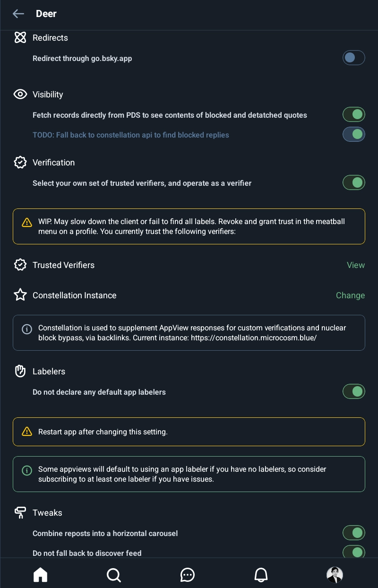Open the Notifications bell tab
Image resolution: width=378 pixels, height=588 pixels.
pyautogui.click(x=261, y=575)
